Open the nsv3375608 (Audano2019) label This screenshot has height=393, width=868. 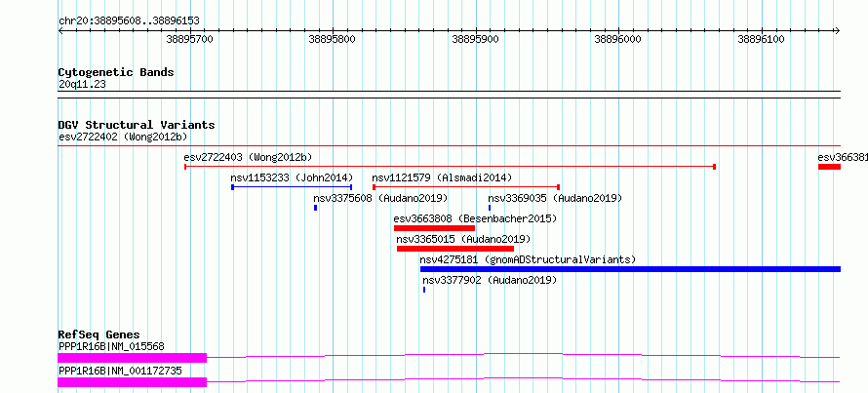pos(380,198)
